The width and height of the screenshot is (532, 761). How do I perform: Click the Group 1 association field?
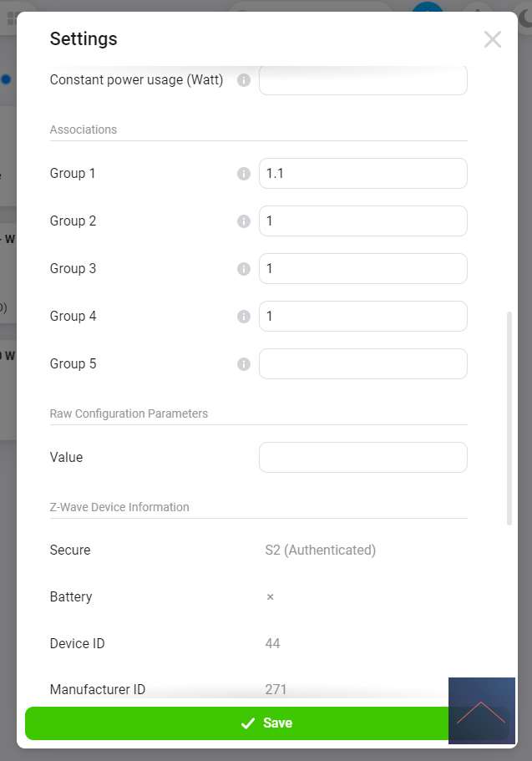(362, 174)
